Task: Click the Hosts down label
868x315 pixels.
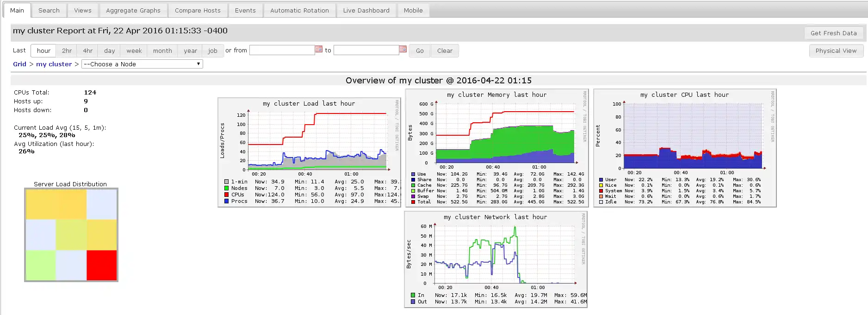Action: 33,110
